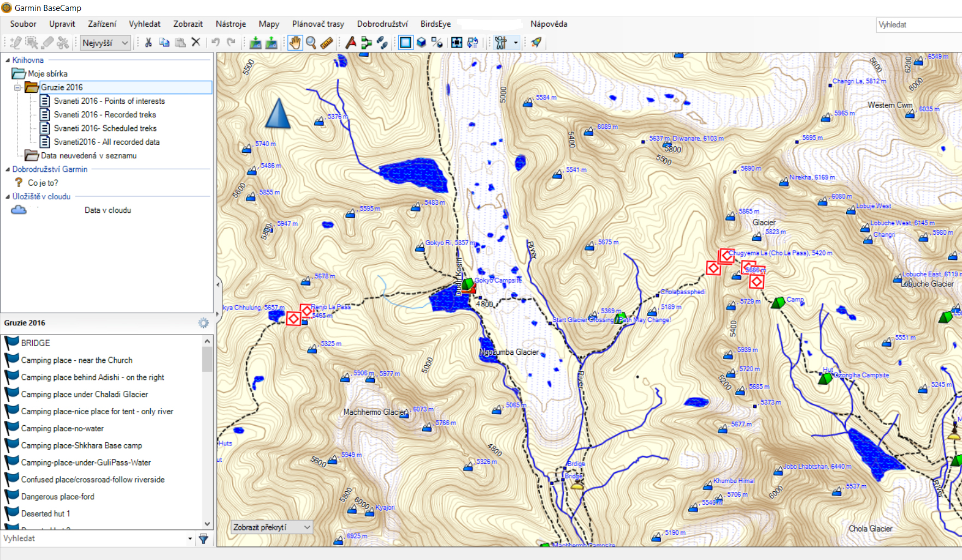Click the activity profile hiker icon
The width and height of the screenshot is (962, 560).
tap(500, 43)
